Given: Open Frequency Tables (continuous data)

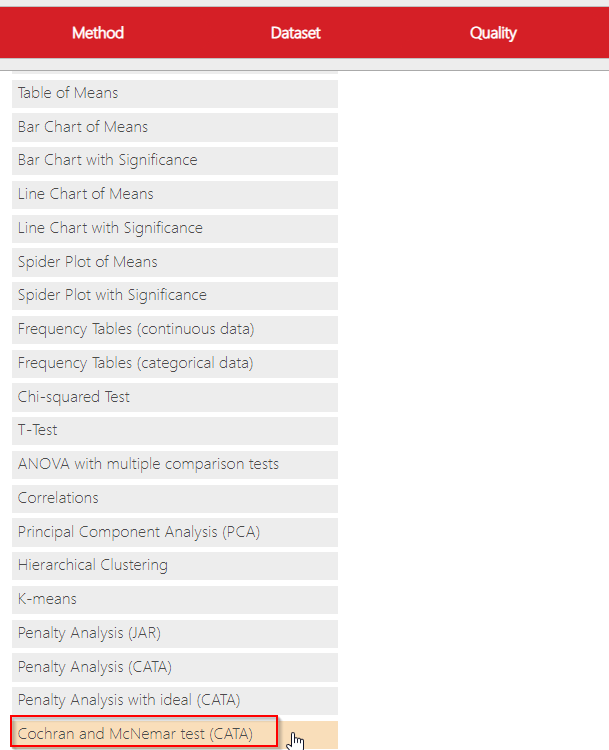Looking at the screenshot, I should coord(174,329).
